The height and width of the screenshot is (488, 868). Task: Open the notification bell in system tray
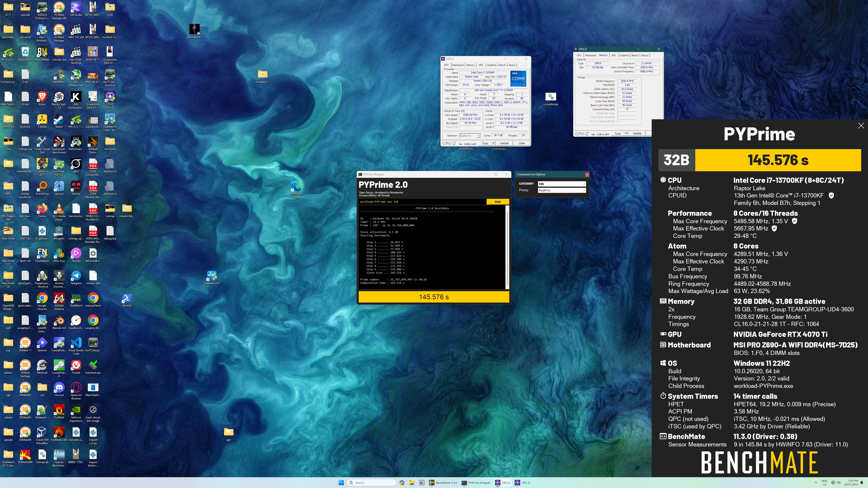point(862,483)
